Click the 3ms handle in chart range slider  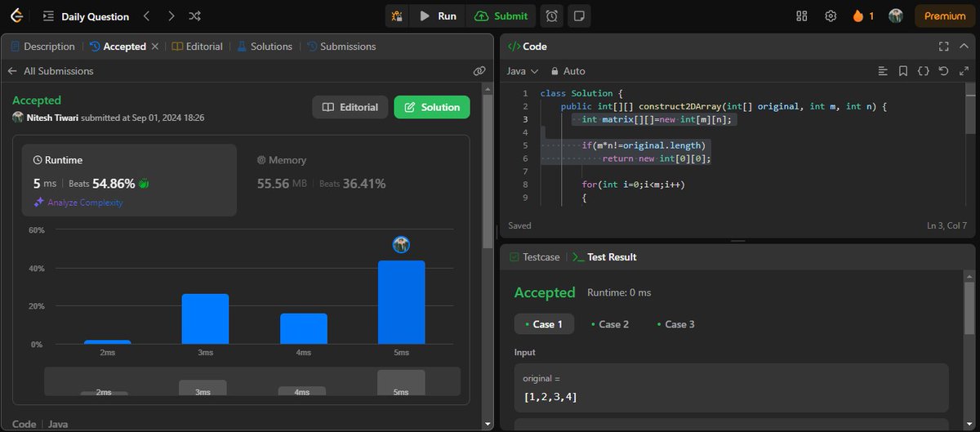pyautogui.click(x=203, y=388)
